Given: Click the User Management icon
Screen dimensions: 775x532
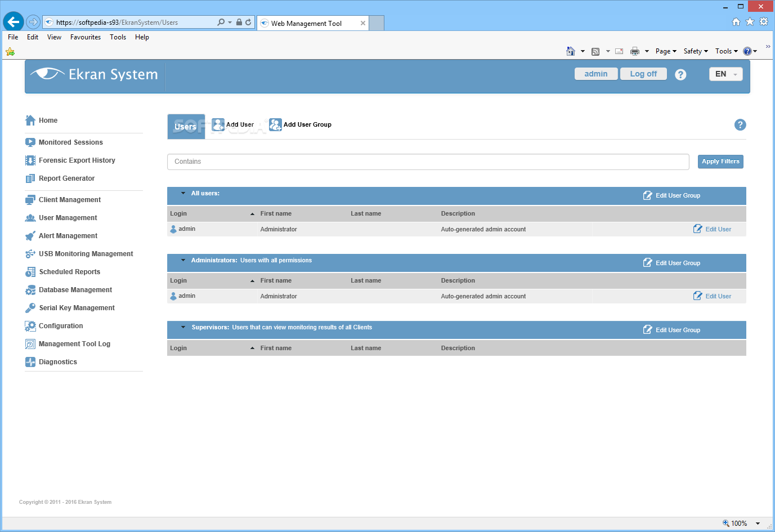Looking at the screenshot, I should [30, 218].
